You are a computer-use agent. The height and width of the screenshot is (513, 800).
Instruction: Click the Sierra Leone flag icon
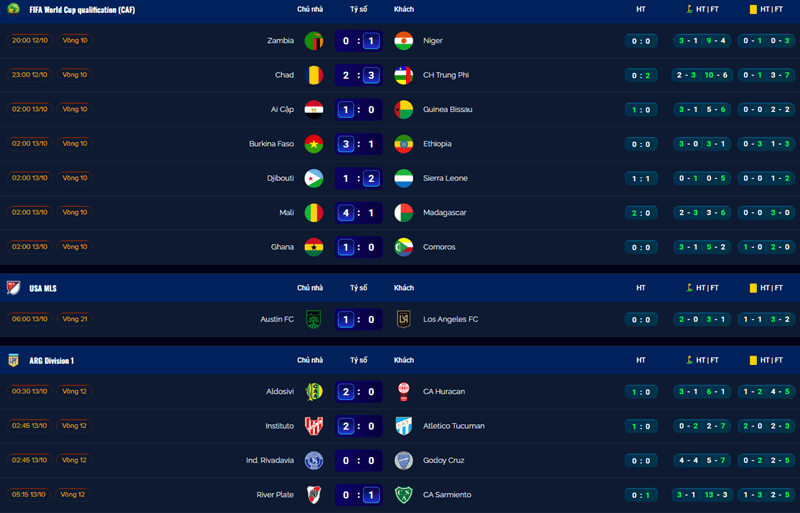403,178
